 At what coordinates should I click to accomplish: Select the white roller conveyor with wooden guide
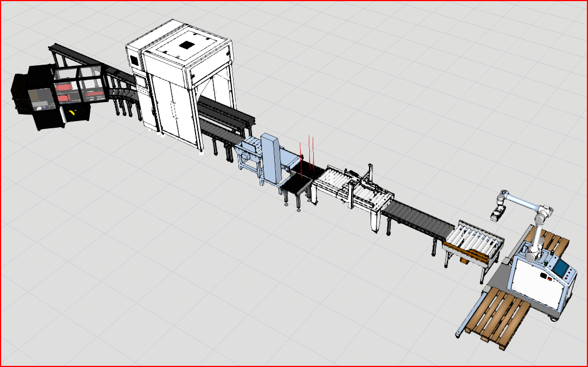pos(474,242)
